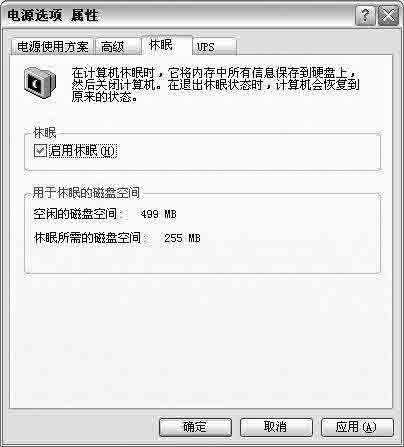
Task: Click the 启用休眠(H) label text
Action: click(x=83, y=151)
